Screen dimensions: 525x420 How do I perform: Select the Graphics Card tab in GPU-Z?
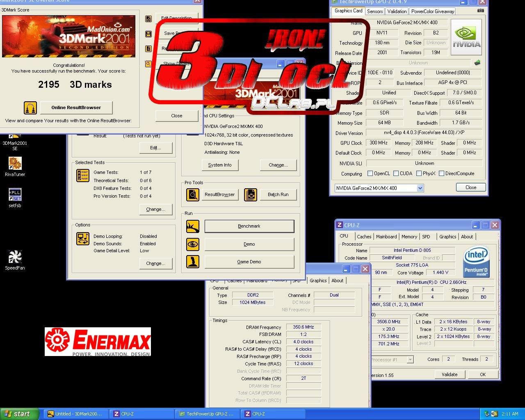pyautogui.click(x=348, y=11)
